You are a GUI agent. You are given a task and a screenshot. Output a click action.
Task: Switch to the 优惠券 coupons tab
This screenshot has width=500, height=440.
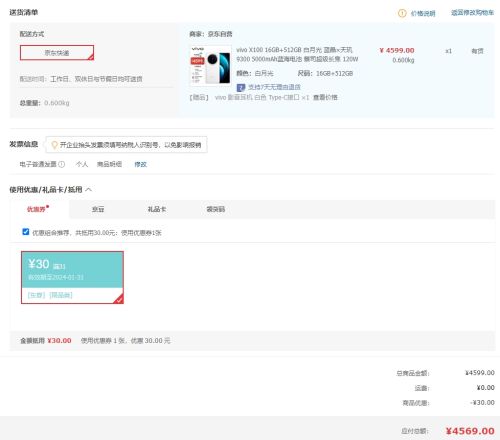[38, 209]
